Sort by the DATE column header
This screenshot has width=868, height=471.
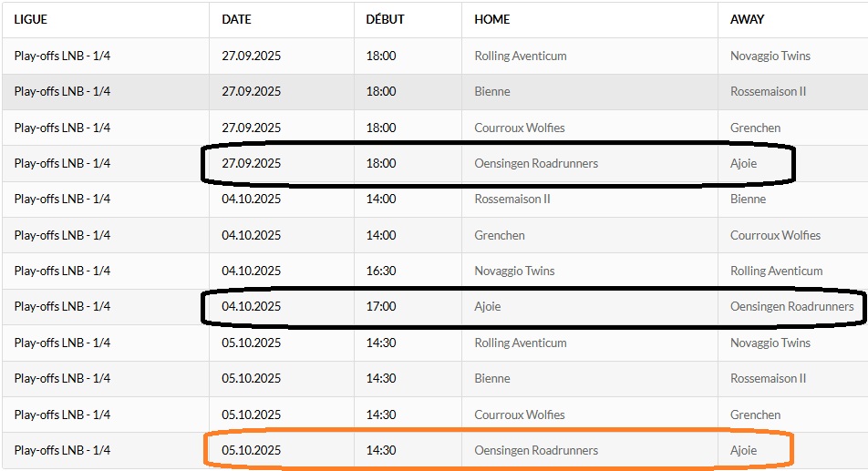[x=236, y=19]
